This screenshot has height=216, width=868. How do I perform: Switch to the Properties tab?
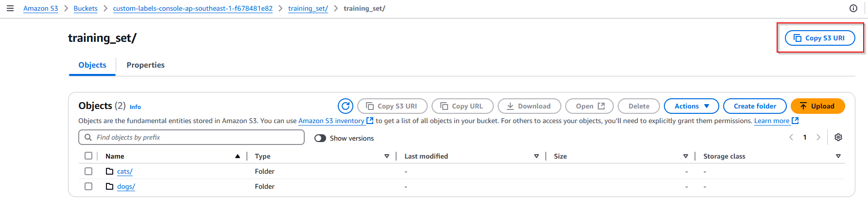[x=145, y=65]
